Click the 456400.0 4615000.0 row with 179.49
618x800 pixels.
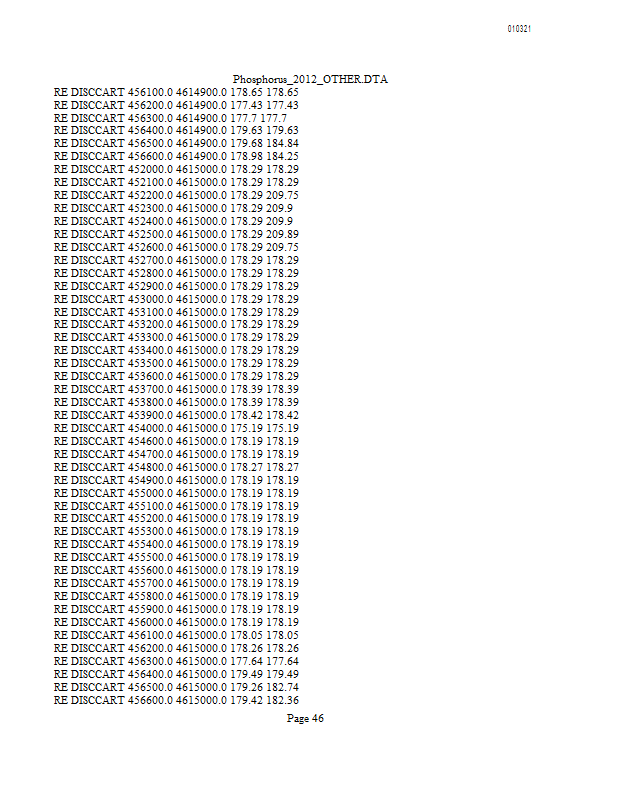176,674
